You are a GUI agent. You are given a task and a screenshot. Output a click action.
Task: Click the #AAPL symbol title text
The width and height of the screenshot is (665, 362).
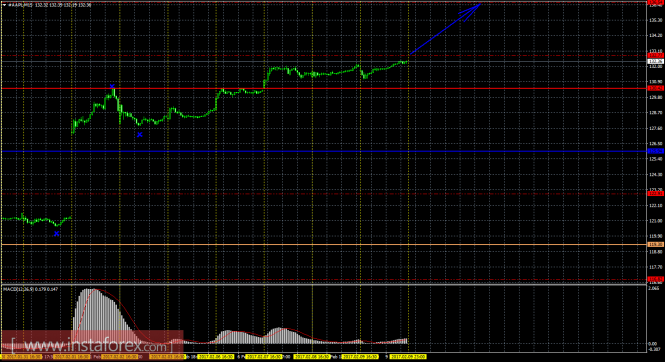coord(20,5)
